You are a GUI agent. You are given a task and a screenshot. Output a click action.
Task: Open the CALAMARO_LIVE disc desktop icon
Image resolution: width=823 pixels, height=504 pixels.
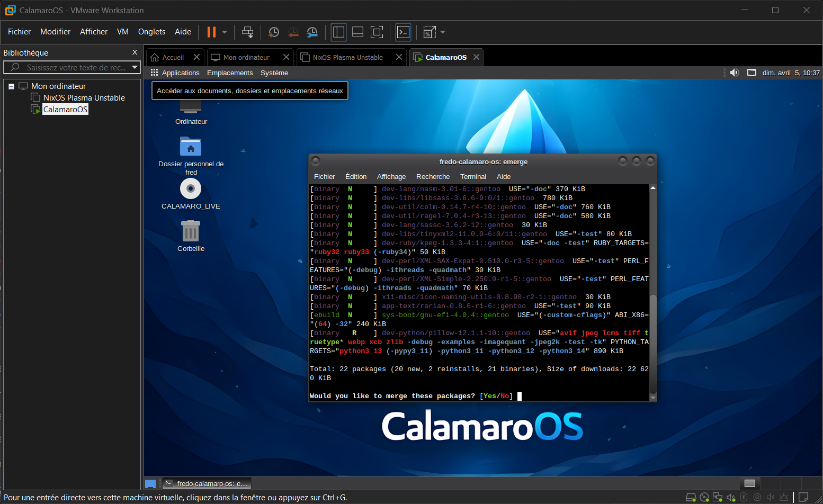point(191,189)
